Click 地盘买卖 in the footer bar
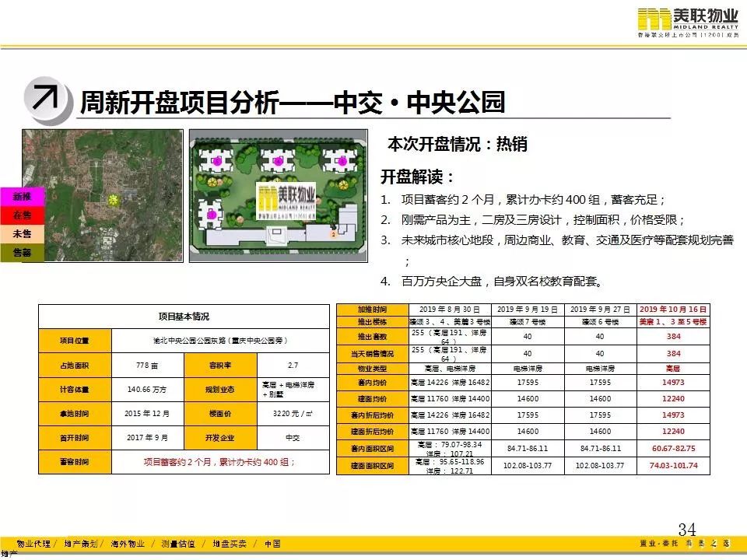 [x=229, y=544]
